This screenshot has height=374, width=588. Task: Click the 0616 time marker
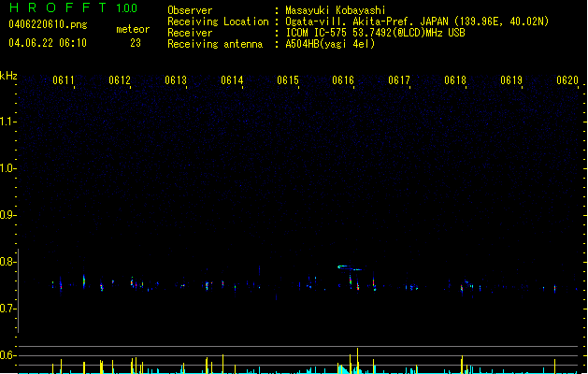point(343,80)
